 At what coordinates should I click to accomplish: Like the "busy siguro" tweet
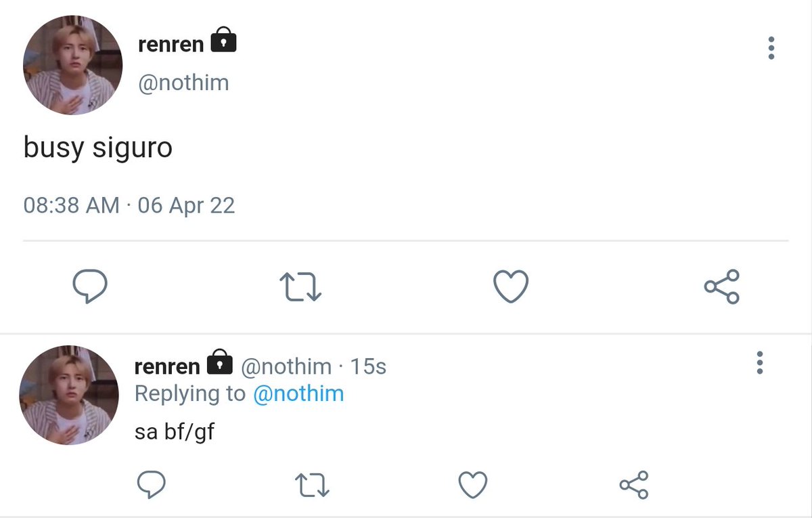pos(511,288)
